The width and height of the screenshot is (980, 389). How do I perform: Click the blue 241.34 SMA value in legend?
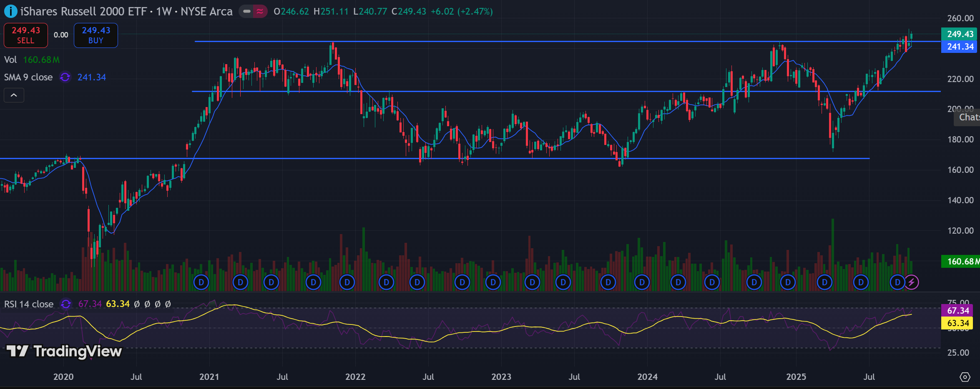coord(92,77)
